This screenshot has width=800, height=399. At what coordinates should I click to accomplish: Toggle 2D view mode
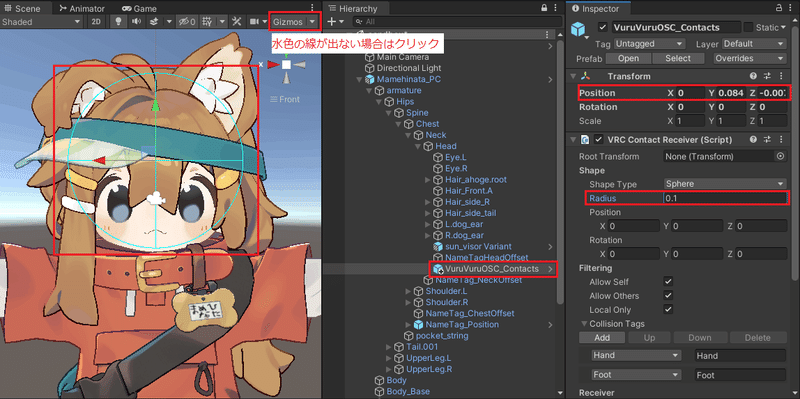(x=96, y=21)
